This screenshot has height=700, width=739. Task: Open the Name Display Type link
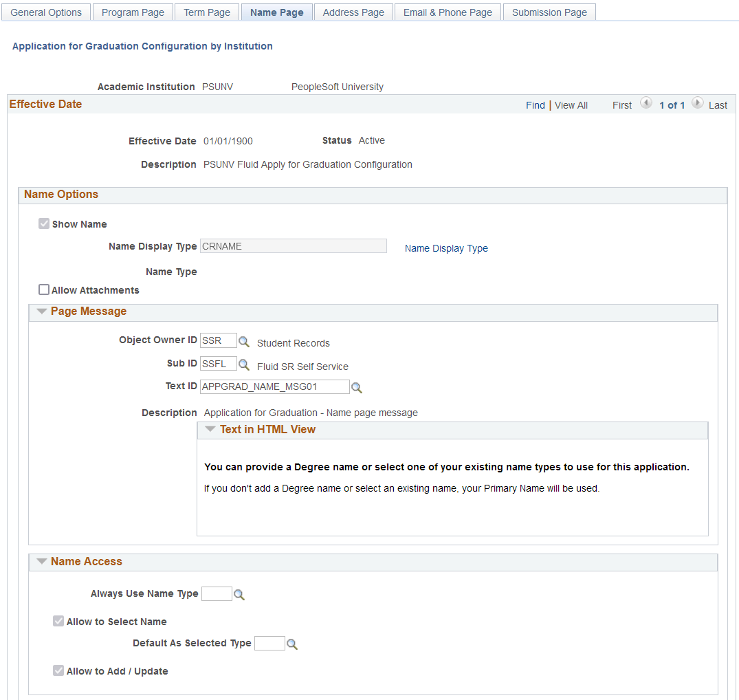(x=446, y=248)
